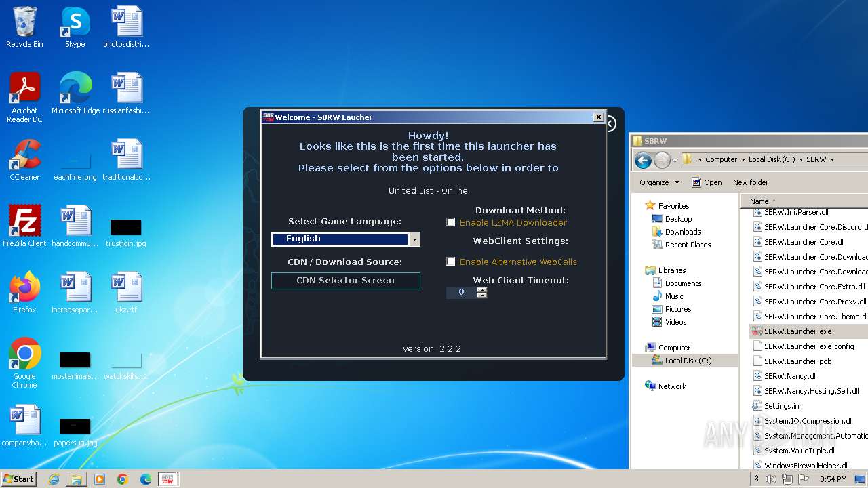
Task: Select the papersub.jpg desktop file
Action: tap(75, 432)
